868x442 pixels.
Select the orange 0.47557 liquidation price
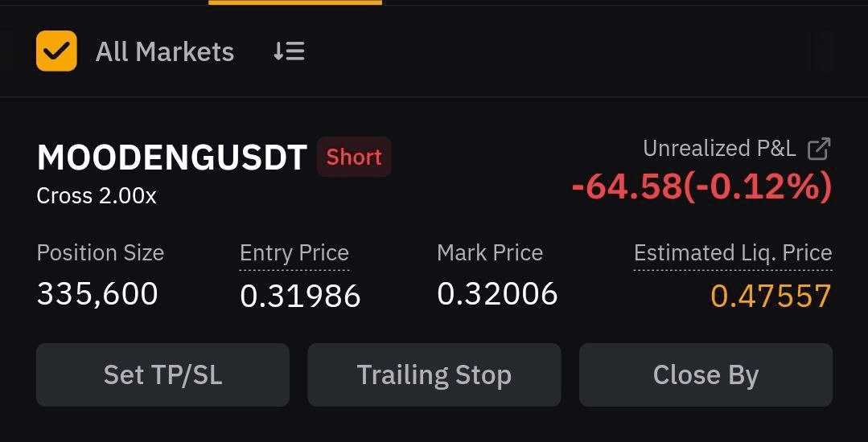[771, 296]
